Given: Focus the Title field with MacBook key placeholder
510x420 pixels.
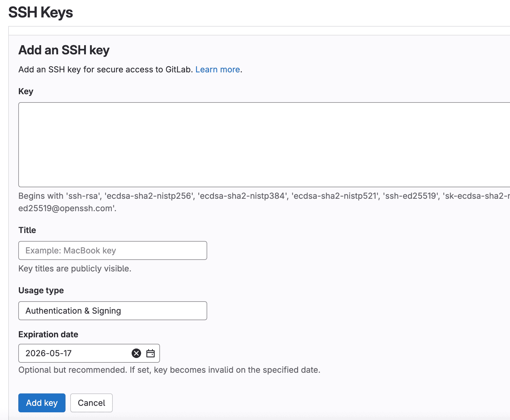Looking at the screenshot, I should [112, 250].
